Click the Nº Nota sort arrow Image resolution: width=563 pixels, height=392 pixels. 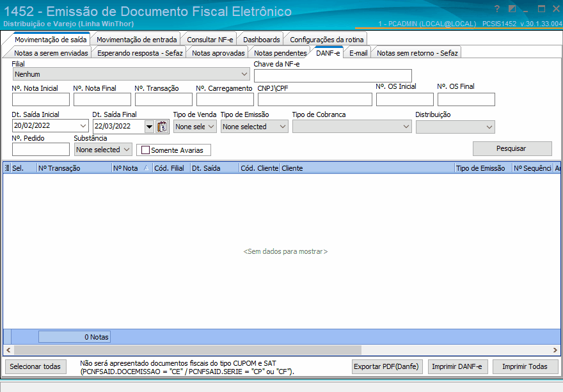146,168
